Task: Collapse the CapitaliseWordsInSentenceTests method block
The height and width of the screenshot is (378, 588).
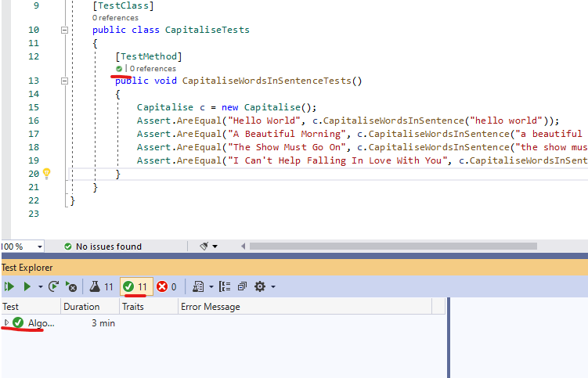Action: 64,81
